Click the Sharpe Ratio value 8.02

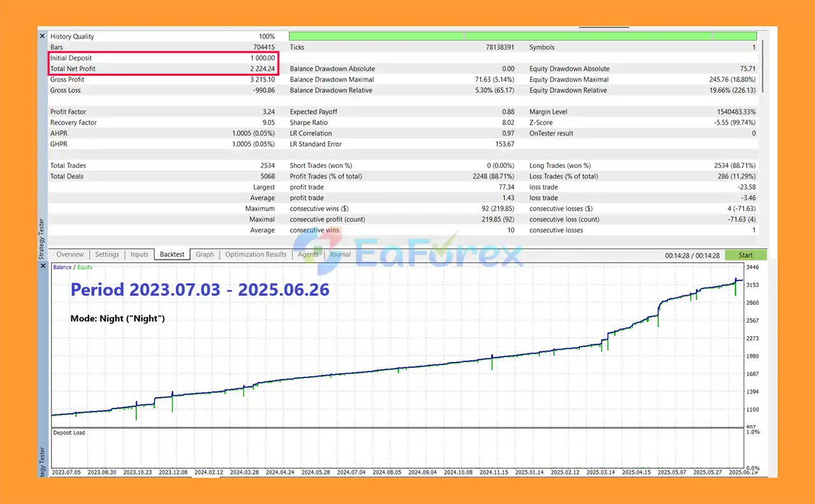507,123
